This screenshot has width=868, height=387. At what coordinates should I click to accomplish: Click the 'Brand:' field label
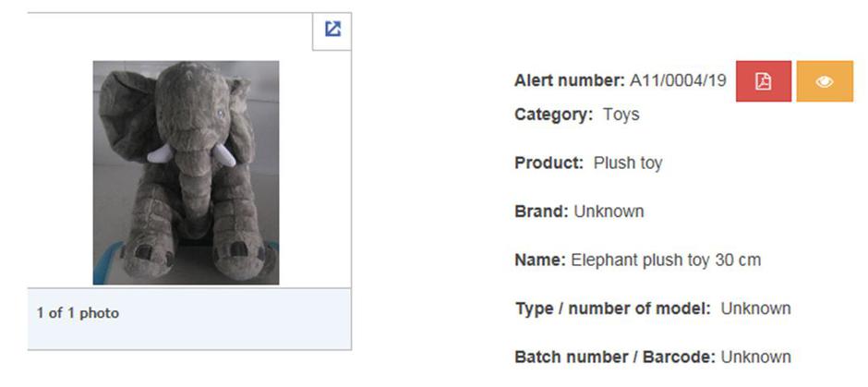pyautogui.click(x=541, y=212)
